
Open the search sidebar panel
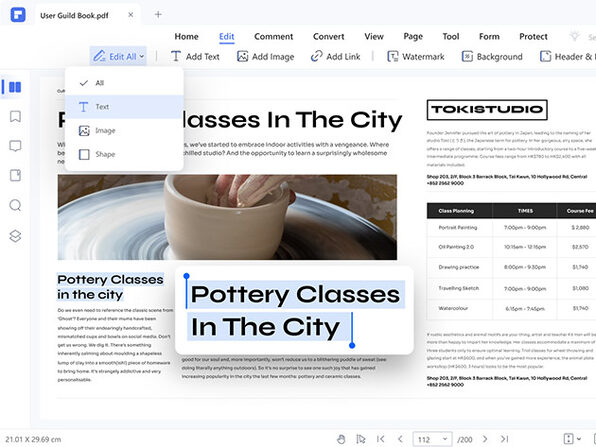pyautogui.click(x=15, y=205)
